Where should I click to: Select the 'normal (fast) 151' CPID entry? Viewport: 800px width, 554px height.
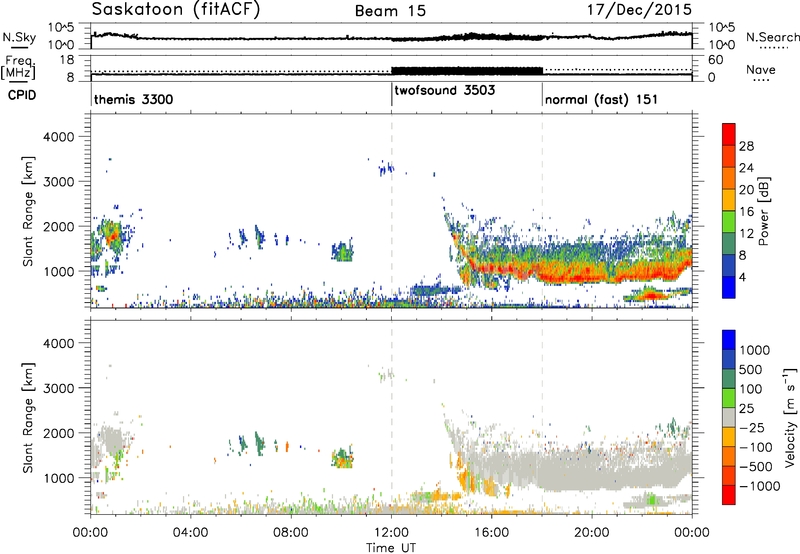tap(601, 100)
